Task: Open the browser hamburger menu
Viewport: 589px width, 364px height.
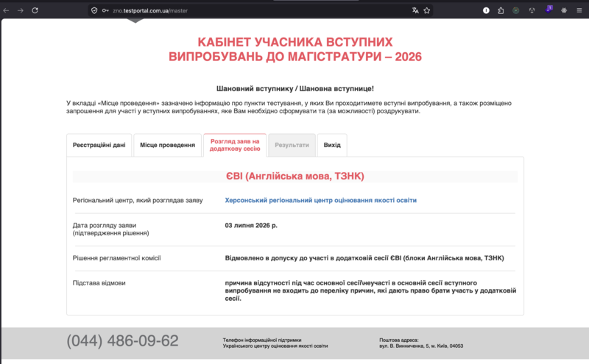Action: 579,10
